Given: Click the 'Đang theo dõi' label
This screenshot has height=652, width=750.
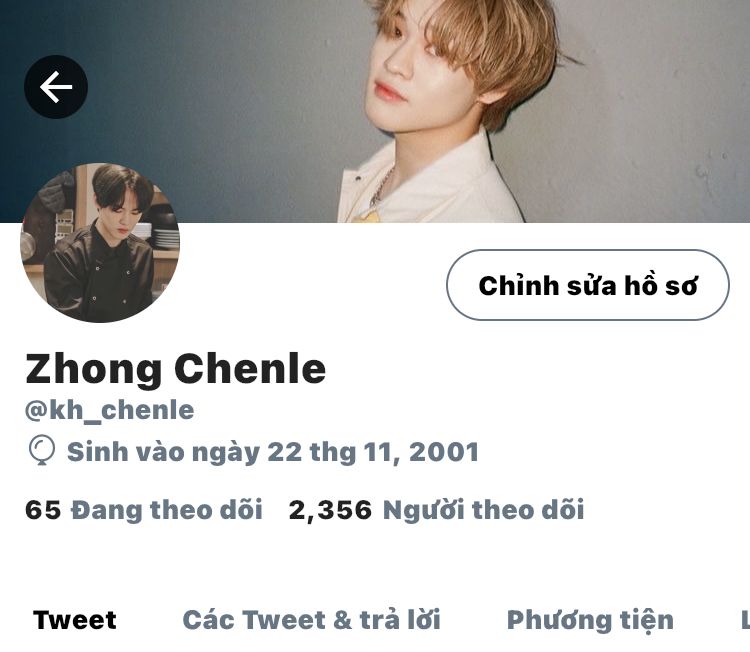Looking at the screenshot, I should [166, 509].
